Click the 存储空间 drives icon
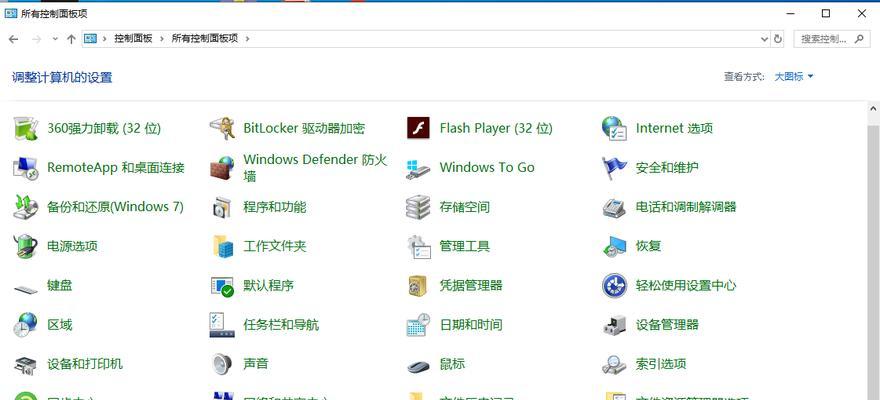The image size is (880, 400). coord(418,207)
